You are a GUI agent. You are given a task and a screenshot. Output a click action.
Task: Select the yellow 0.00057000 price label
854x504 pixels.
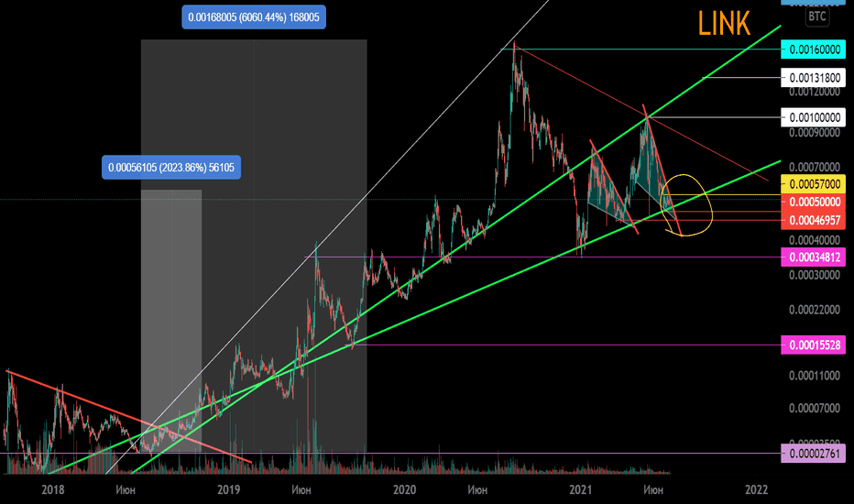tap(813, 184)
